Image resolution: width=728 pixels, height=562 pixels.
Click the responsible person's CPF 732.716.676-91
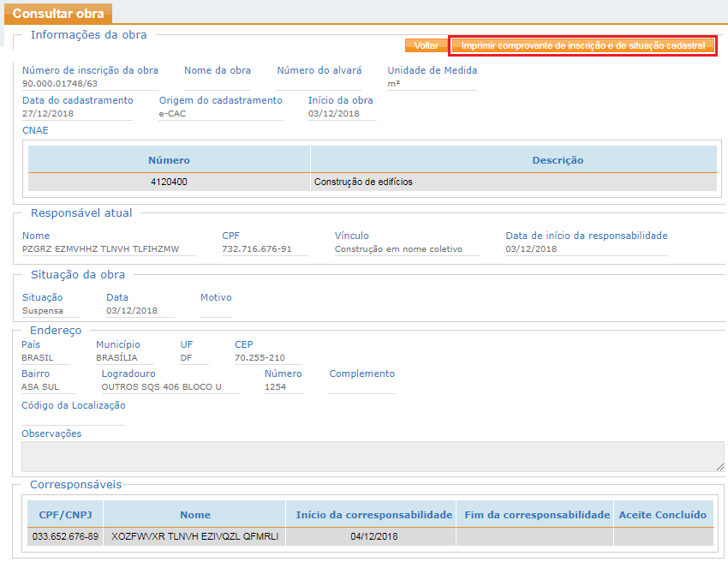tap(256, 249)
